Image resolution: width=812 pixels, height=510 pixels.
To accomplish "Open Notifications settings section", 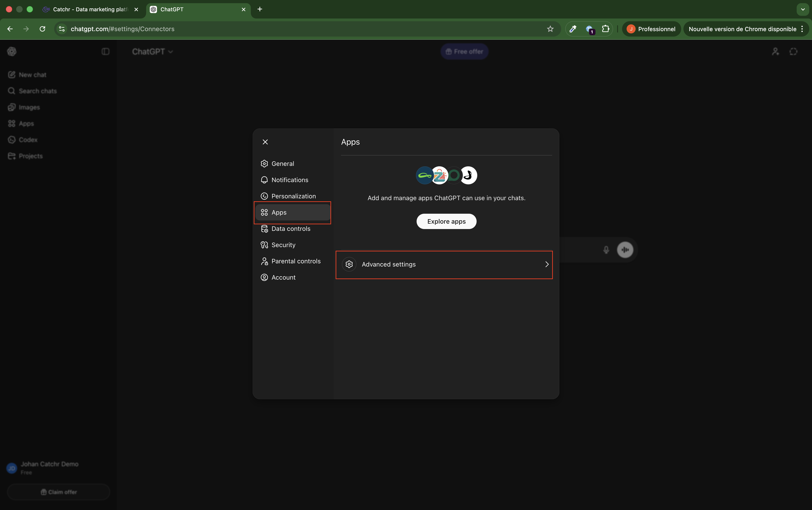I will tap(290, 180).
